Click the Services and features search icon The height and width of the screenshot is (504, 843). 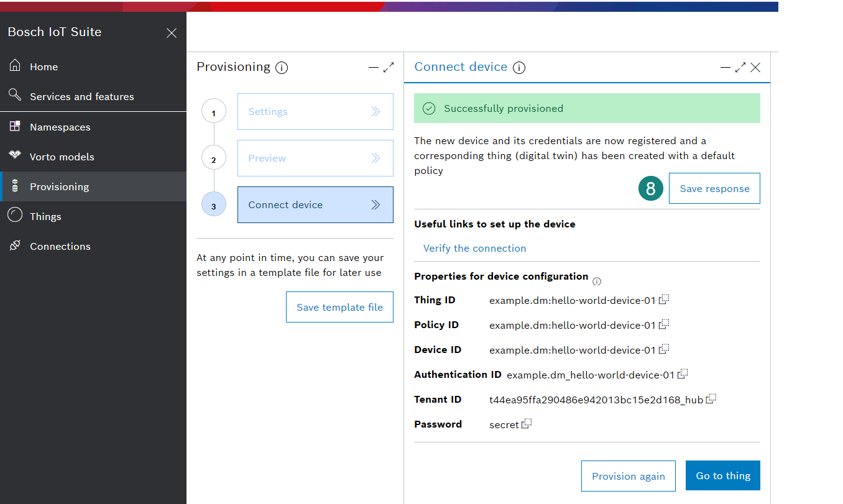point(15,95)
